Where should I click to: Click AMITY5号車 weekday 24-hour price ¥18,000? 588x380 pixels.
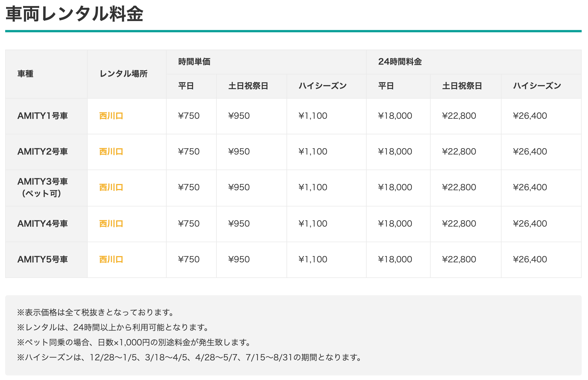tap(395, 259)
